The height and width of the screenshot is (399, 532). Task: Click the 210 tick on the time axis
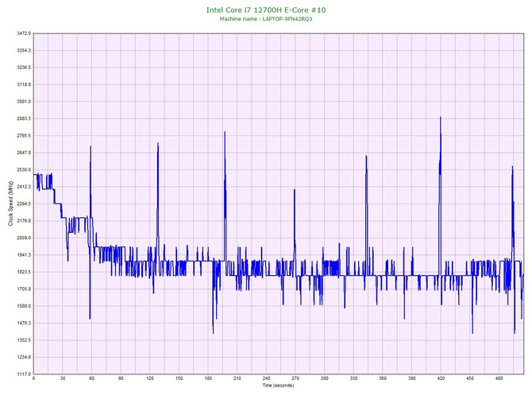(237, 378)
